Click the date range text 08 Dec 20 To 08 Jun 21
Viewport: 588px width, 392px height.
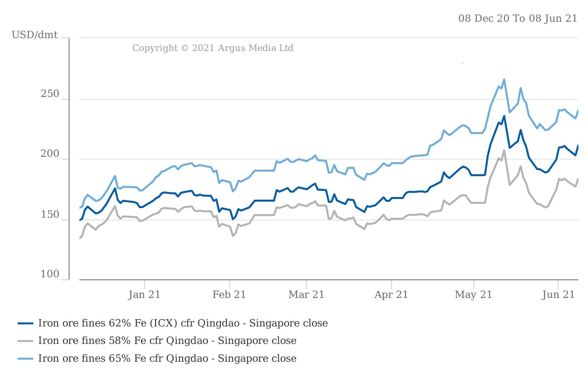coord(517,19)
